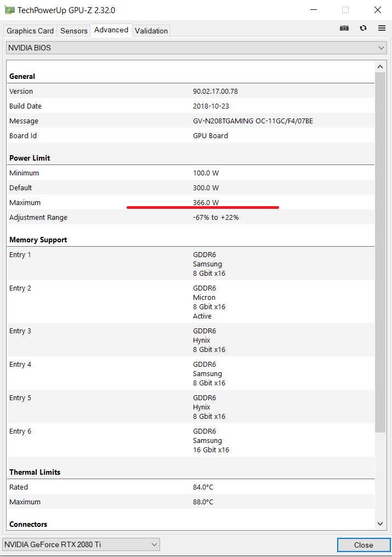Switch to the Graphics Card tab
Image resolution: width=392 pixels, height=557 pixels.
pyautogui.click(x=30, y=31)
